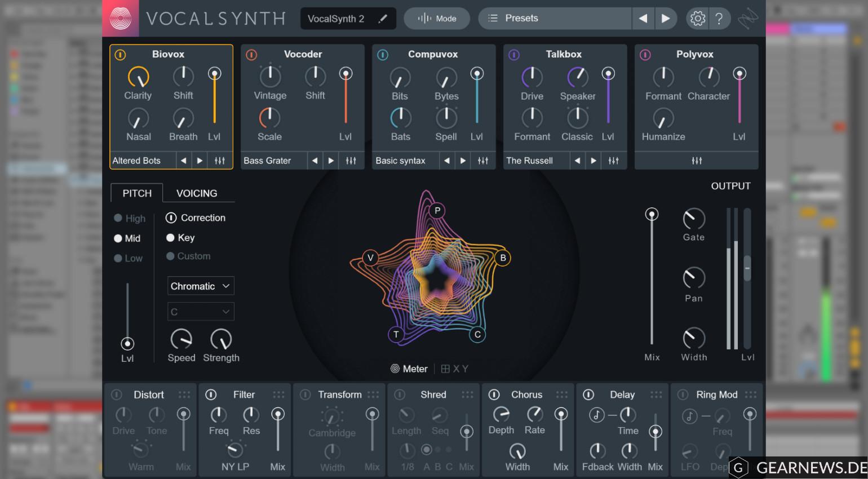Edit the VocalSynth 2 preset name pencil
Screen dimensions: 868x479
383,19
